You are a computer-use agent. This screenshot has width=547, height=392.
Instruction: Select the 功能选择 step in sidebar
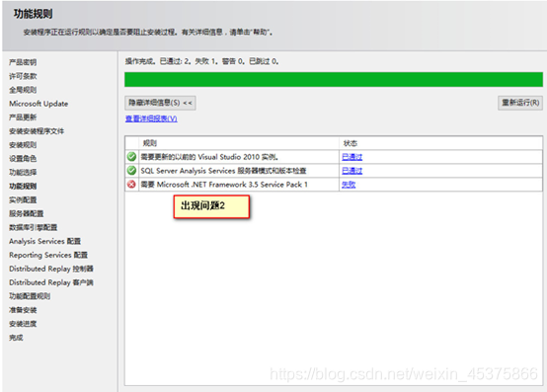click(23, 172)
